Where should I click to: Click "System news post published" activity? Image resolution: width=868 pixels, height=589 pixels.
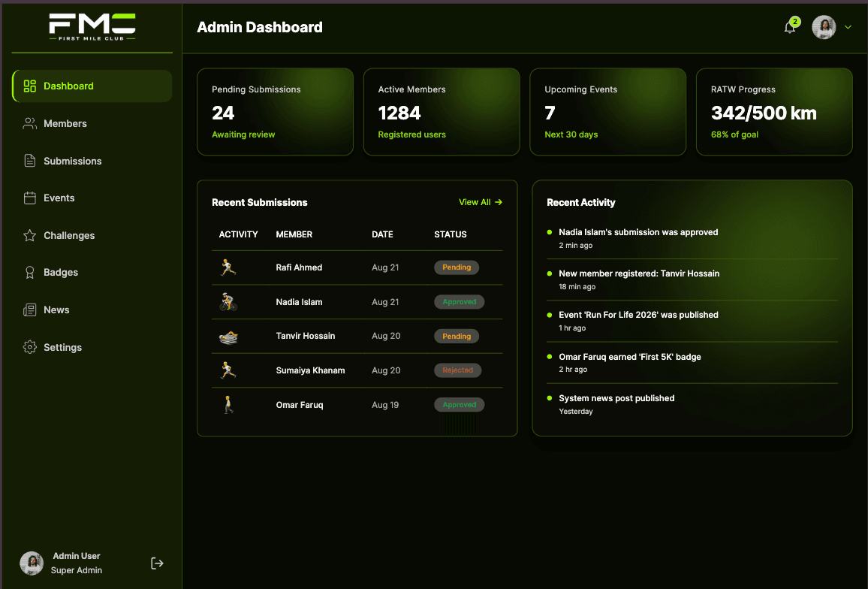tap(616, 398)
